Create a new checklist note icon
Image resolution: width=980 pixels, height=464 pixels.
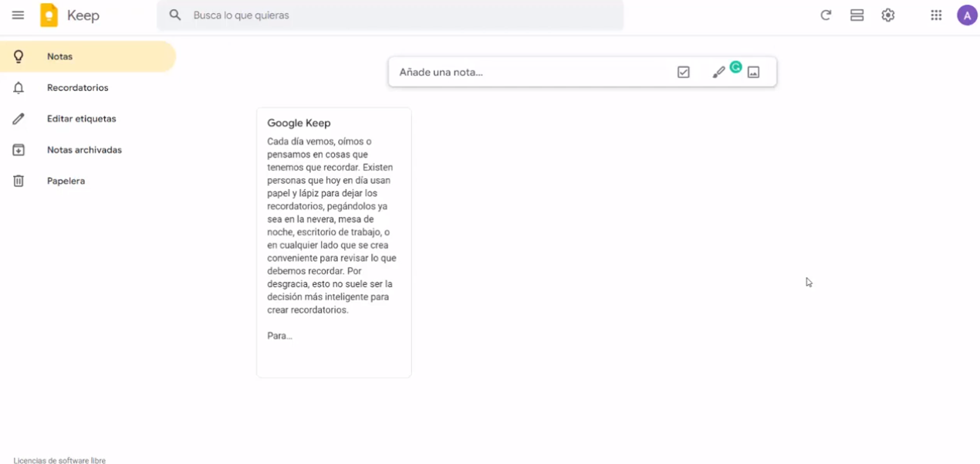683,72
